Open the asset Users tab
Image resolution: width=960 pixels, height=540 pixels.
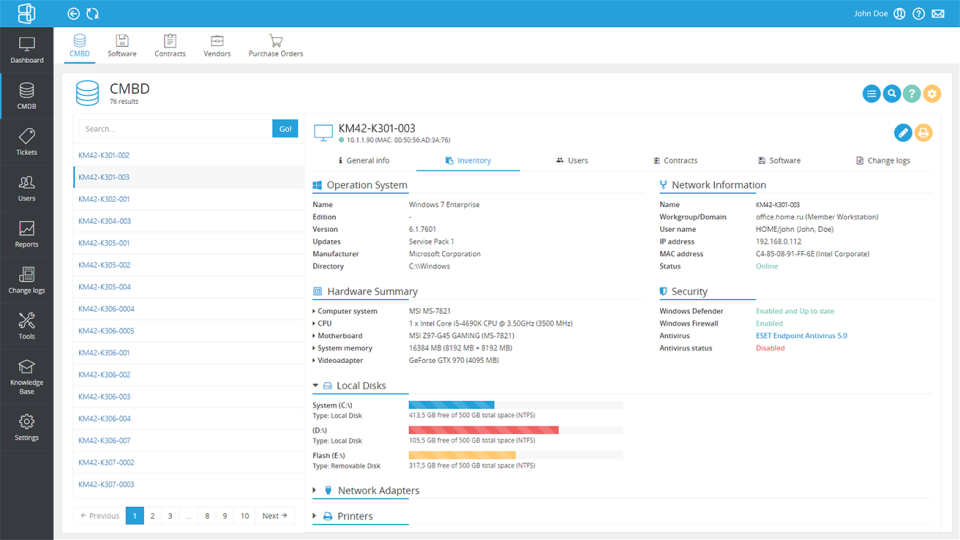(572, 160)
